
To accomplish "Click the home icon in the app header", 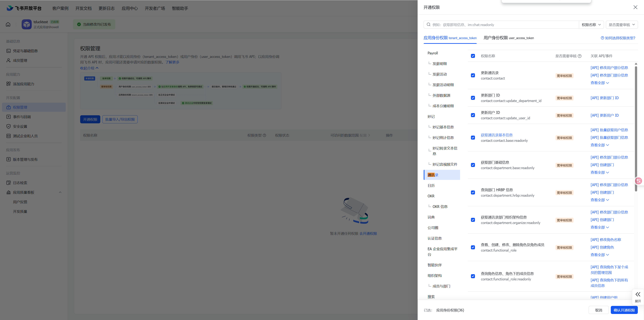I will pyautogui.click(x=8, y=24).
